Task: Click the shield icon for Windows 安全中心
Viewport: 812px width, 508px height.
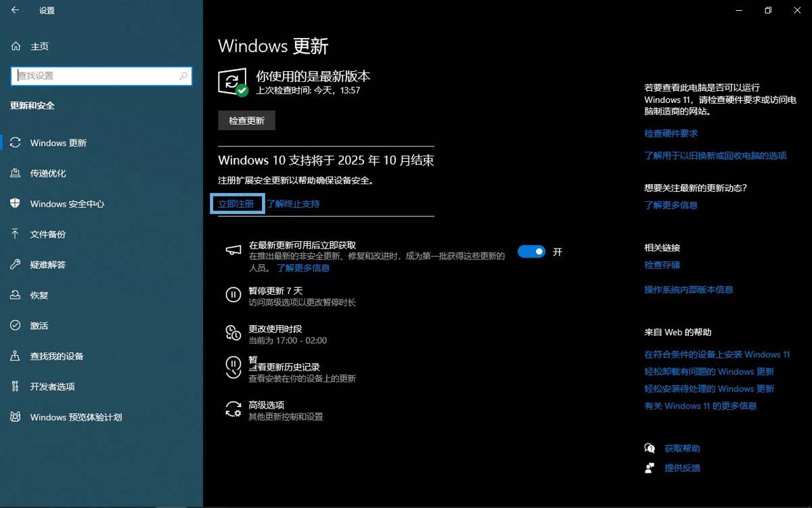Action: [x=16, y=204]
